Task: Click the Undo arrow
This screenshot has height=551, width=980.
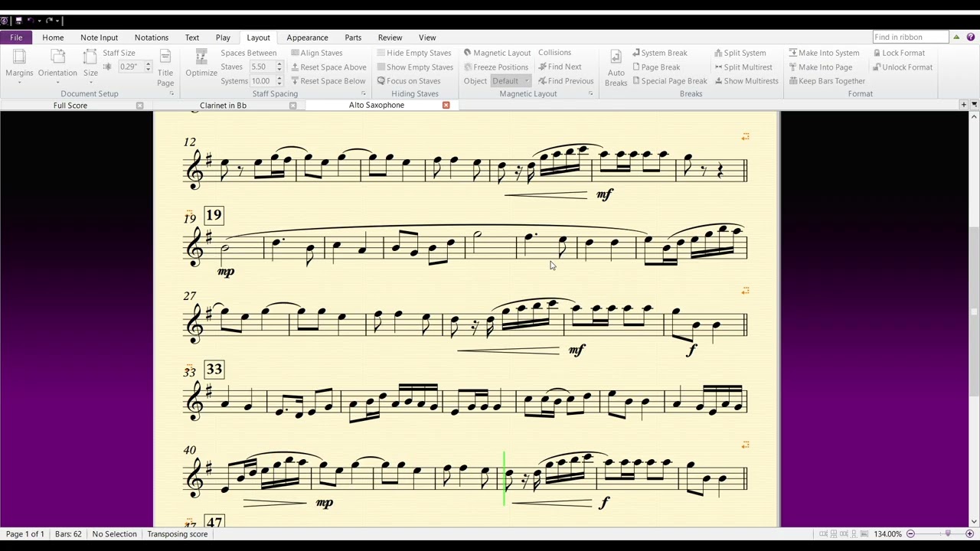Action: pyautogui.click(x=31, y=21)
